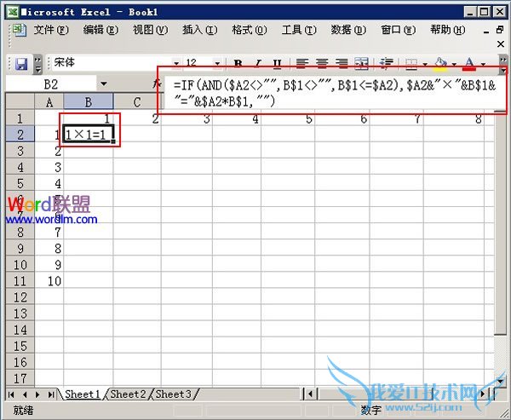This screenshot has height=420, width=511.
Task: Toggle Bold formatting
Action: pos(238,63)
